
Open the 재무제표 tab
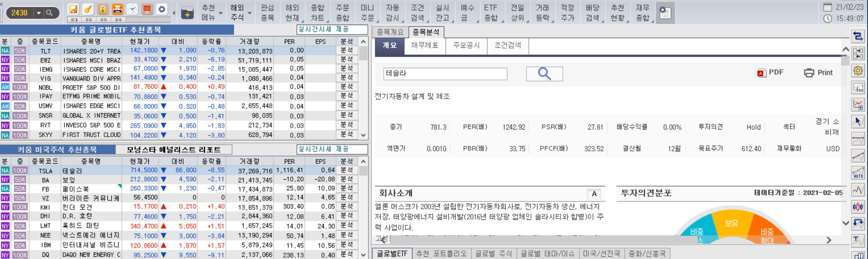[x=425, y=45]
